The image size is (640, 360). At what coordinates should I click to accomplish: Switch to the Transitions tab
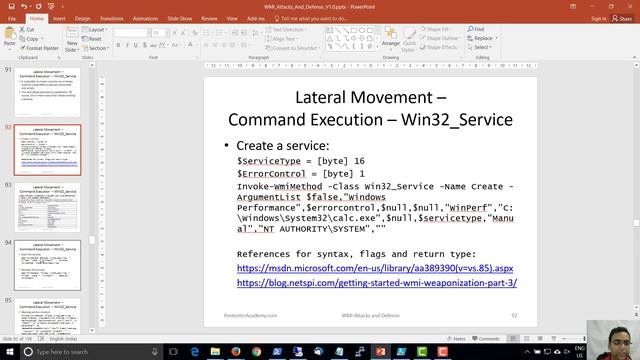(x=111, y=18)
